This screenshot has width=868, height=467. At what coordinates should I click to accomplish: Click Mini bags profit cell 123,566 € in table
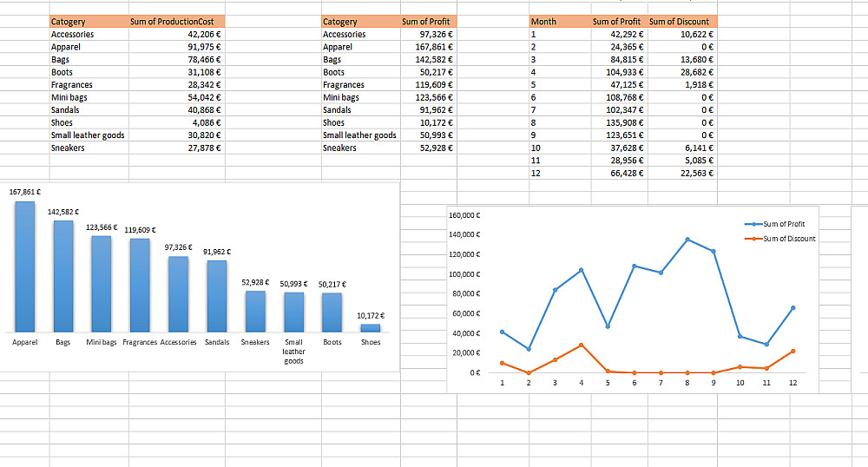[x=429, y=97]
